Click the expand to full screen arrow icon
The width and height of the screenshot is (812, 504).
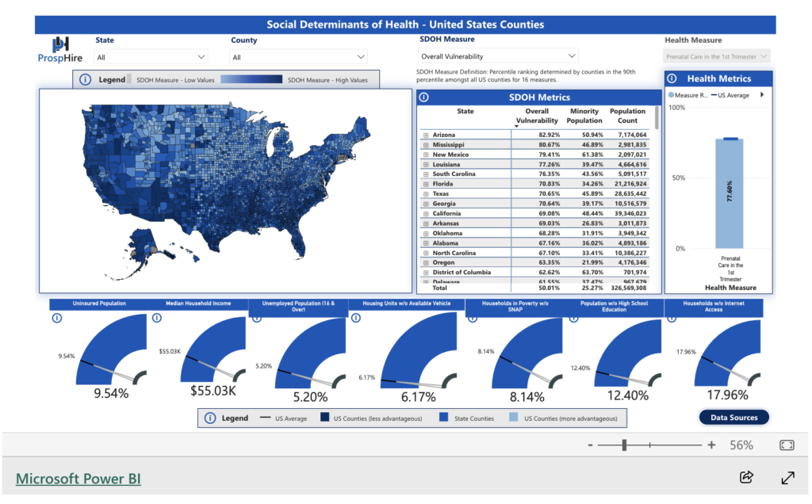click(x=787, y=477)
